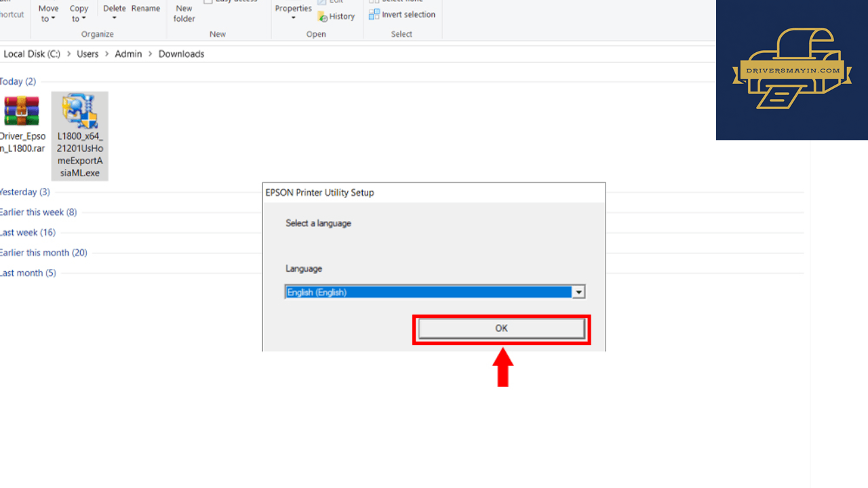868x488 pixels.
Task: Expand the Last month (5) group
Action: click(x=28, y=273)
